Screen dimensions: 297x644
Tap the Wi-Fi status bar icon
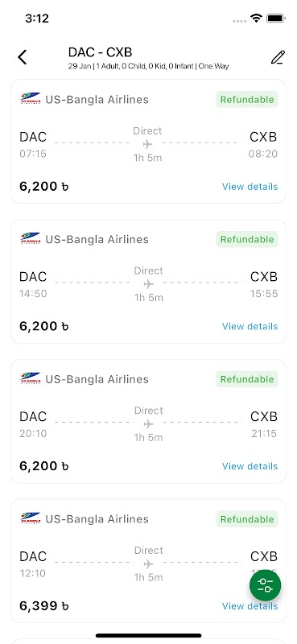pos(257,18)
